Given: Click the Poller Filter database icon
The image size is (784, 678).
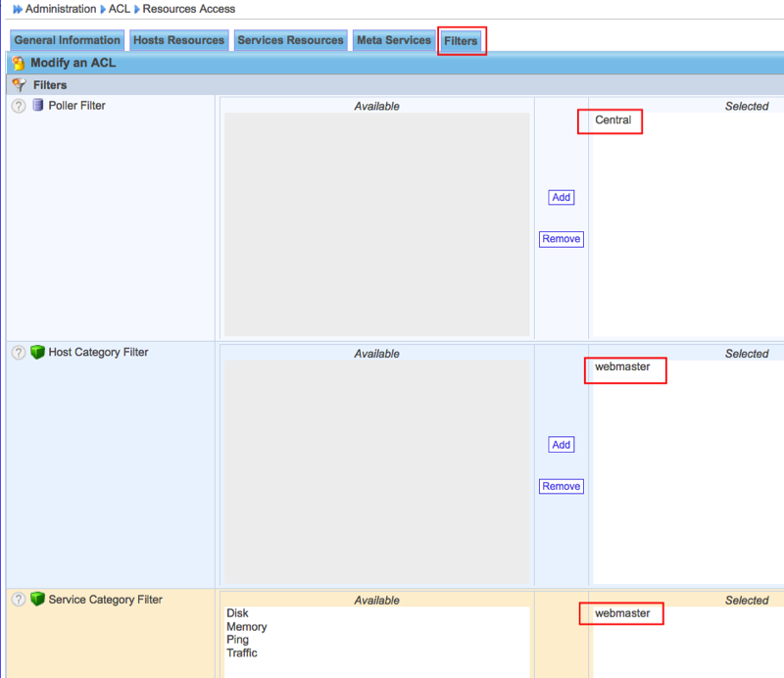Looking at the screenshot, I should (x=38, y=106).
